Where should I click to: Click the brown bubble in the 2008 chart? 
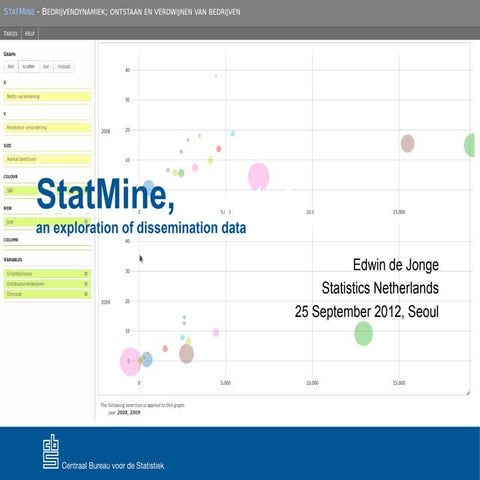click(x=407, y=144)
